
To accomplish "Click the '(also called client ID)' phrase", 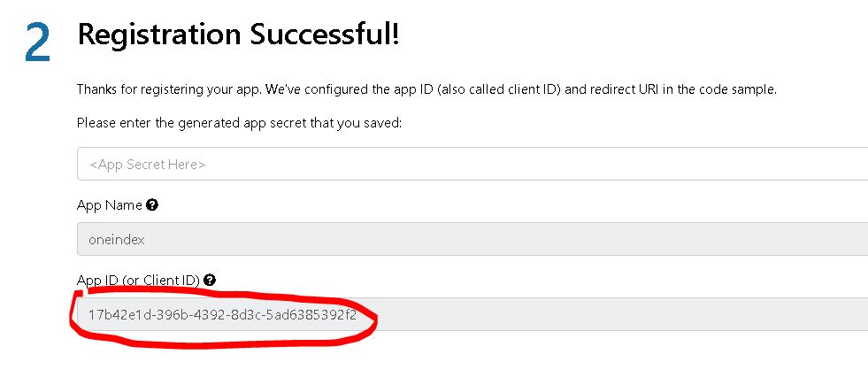I will (x=499, y=89).
